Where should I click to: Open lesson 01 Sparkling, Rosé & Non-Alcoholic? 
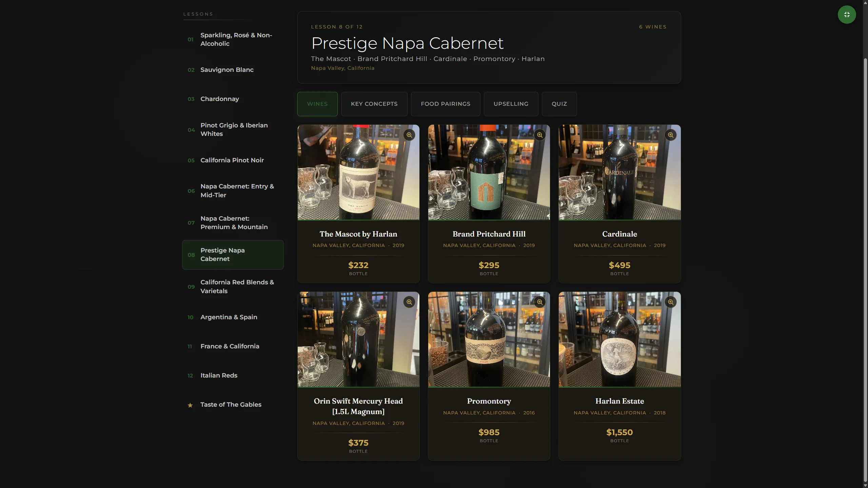click(x=233, y=40)
